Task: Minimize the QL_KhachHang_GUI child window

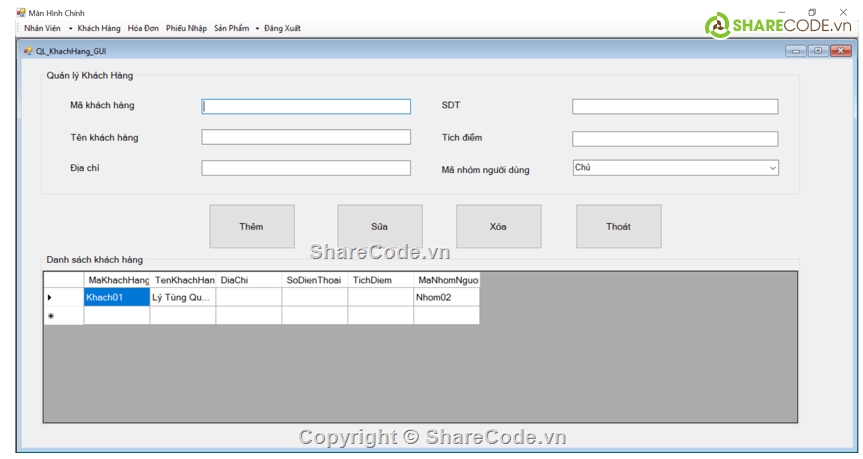Action: (x=795, y=51)
